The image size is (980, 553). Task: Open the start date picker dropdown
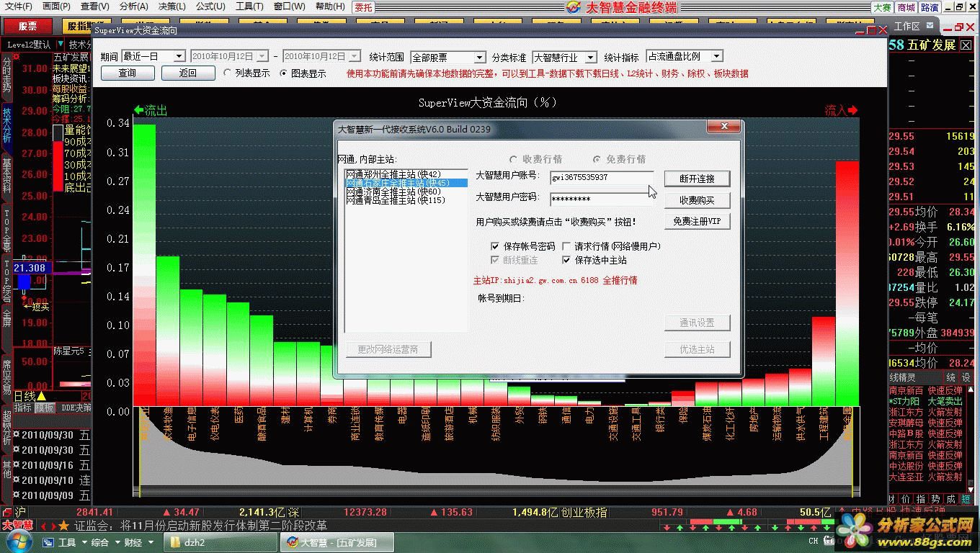[262, 56]
